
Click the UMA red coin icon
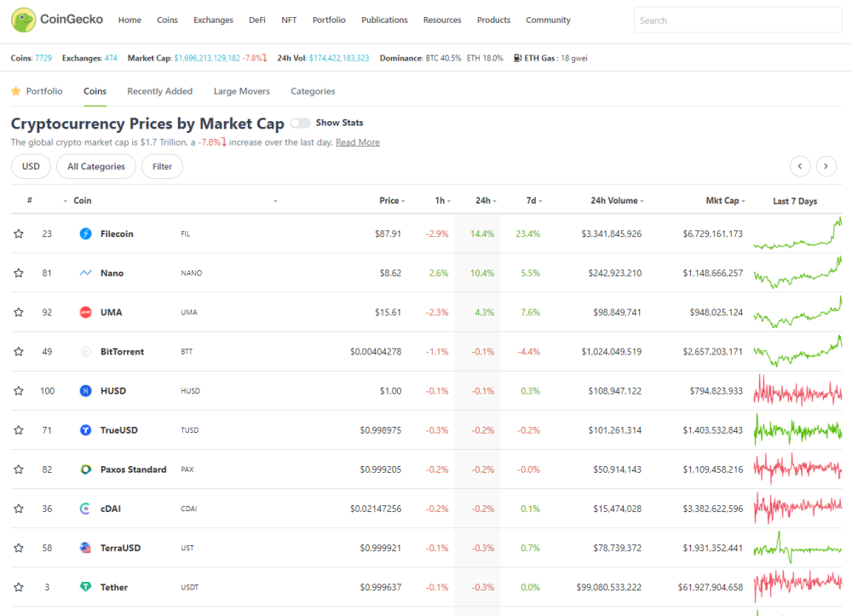pyautogui.click(x=85, y=313)
